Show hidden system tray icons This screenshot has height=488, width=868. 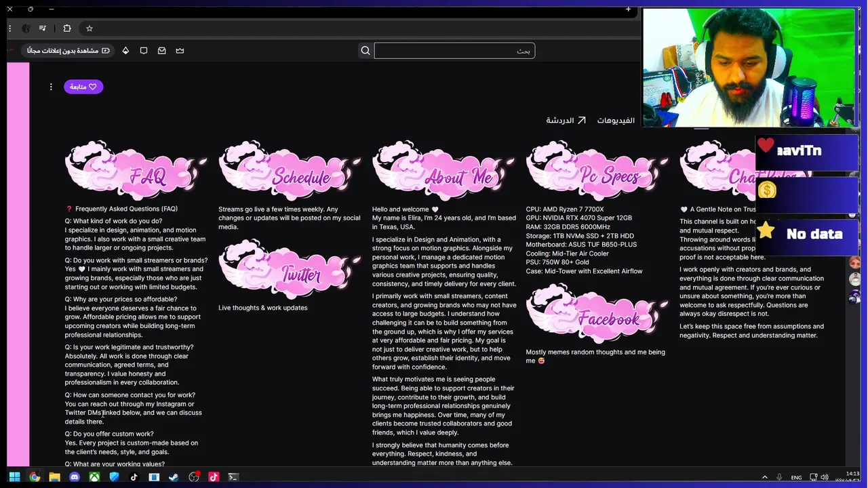(x=765, y=477)
